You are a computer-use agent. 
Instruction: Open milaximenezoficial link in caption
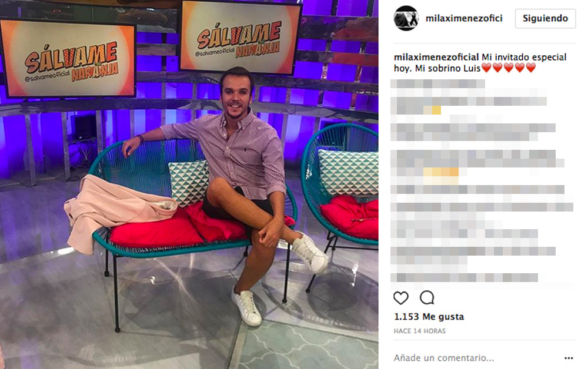(x=436, y=58)
